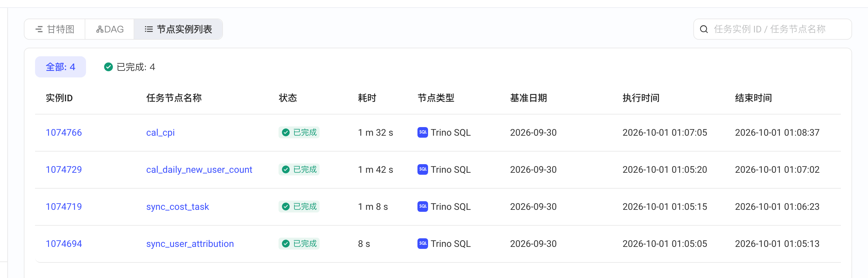Select the 节点实例列表 tab
868x278 pixels.
coord(178,29)
